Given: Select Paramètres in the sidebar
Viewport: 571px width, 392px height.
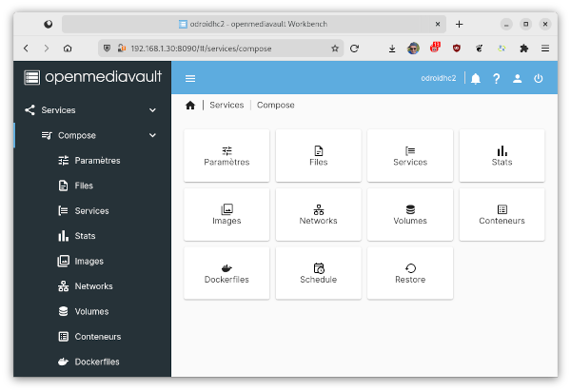Looking at the screenshot, I should click(92, 161).
